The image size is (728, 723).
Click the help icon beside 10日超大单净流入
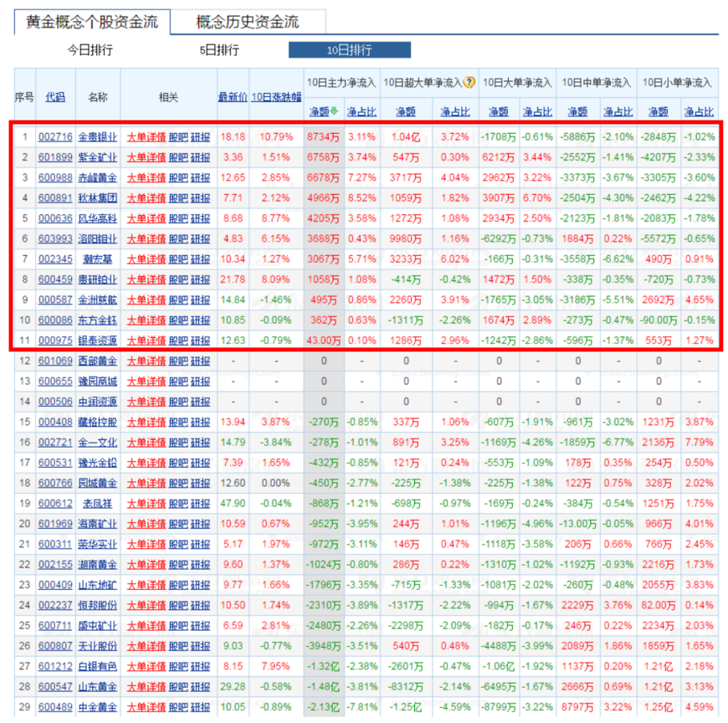[469, 83]
